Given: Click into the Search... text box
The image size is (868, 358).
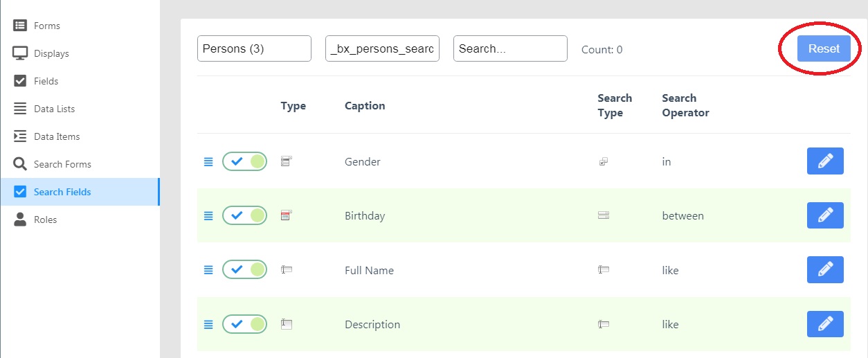Looking at the screenshot, I should 510,48.
